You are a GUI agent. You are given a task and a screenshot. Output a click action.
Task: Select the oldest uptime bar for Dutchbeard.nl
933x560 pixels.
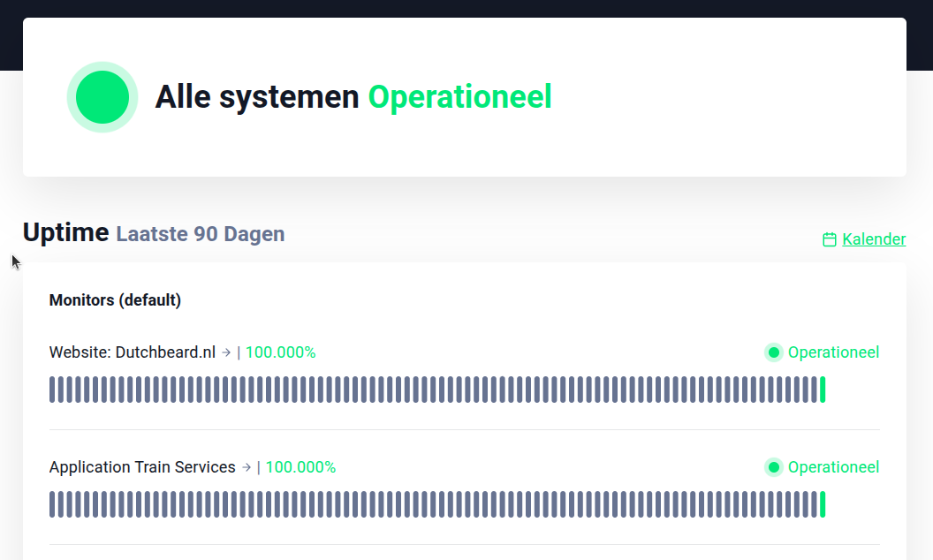52,390
